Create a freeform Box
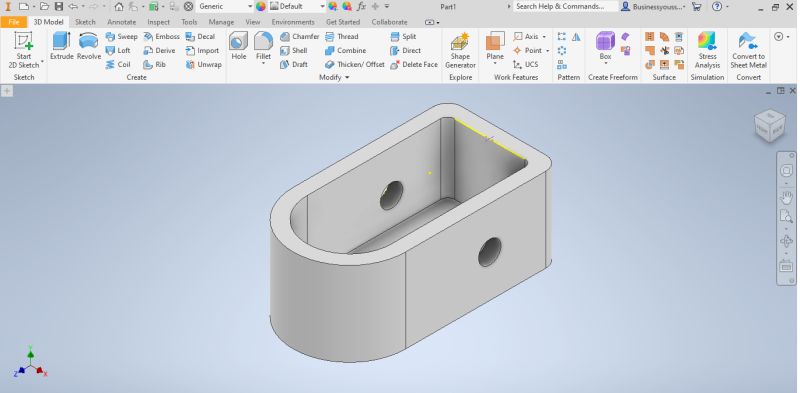The height and width of the screenshot is (393, 800). (605, 46)
